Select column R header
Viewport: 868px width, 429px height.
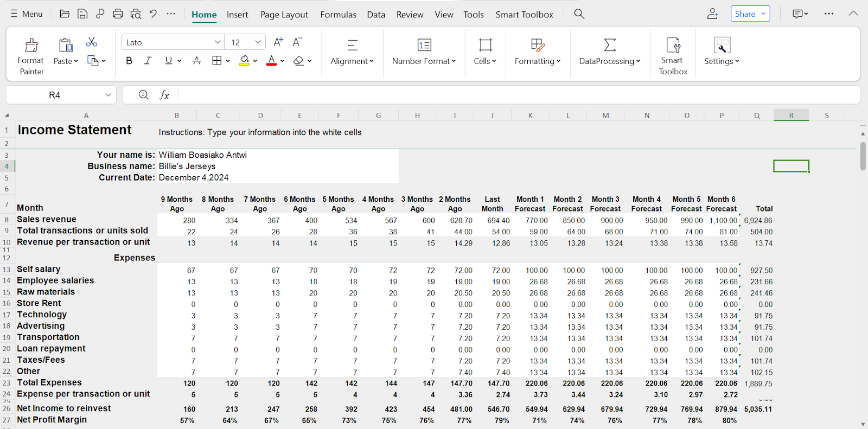coord(791,115)
